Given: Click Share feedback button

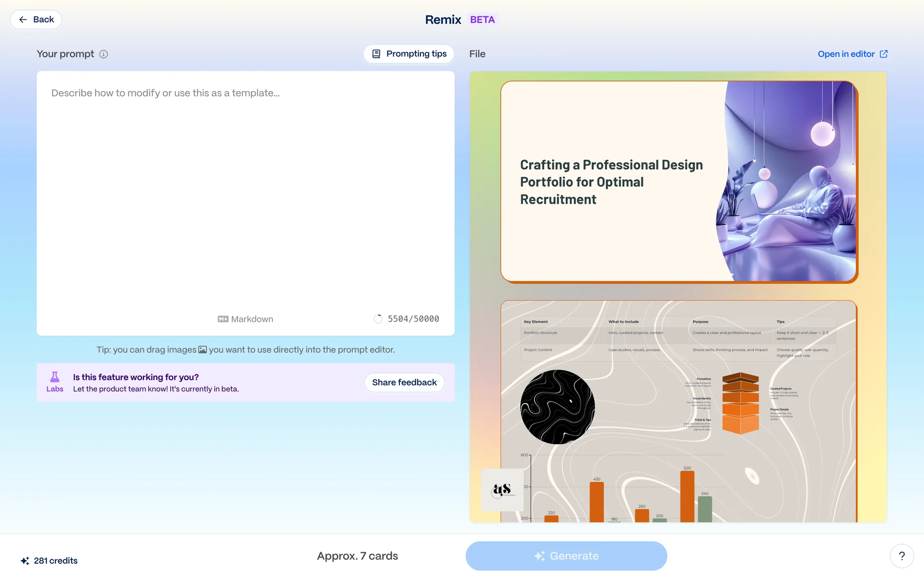Looking at the screenshot, I should (404, 382).
